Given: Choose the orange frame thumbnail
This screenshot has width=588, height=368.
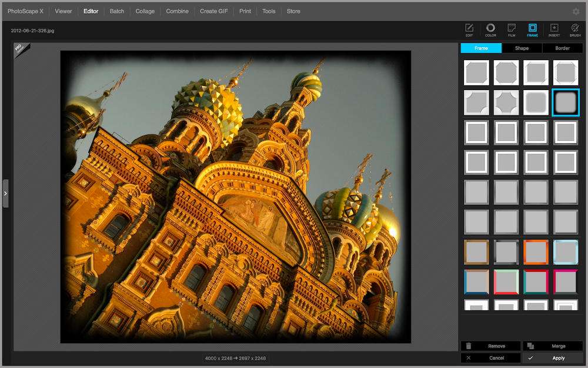Looking at the screenshot, I should coord(536,252).
